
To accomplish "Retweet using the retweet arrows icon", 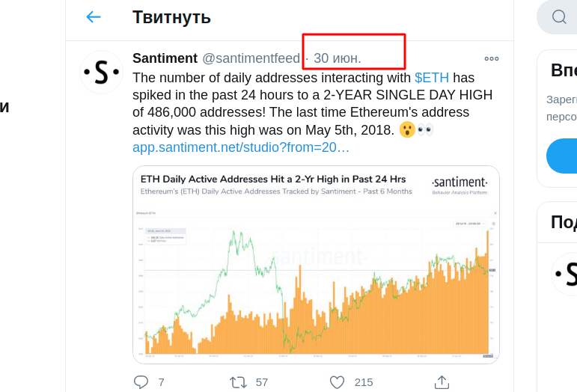I will [239, 382].
